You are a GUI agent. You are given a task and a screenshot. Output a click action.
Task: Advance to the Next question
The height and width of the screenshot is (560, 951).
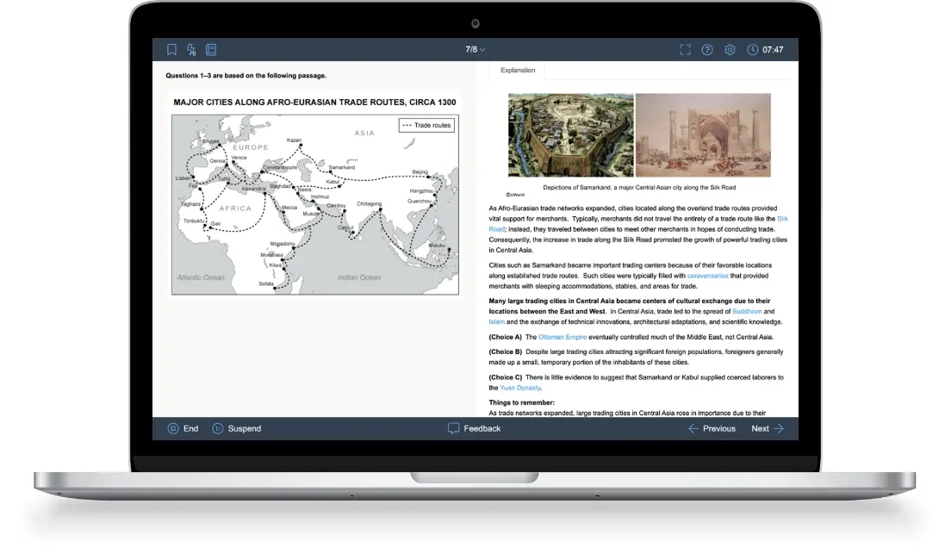[x=767, y=428]
